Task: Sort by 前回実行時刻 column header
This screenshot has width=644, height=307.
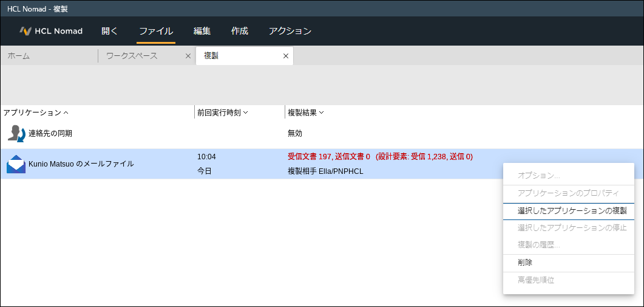Action: (x=222, y=112)
